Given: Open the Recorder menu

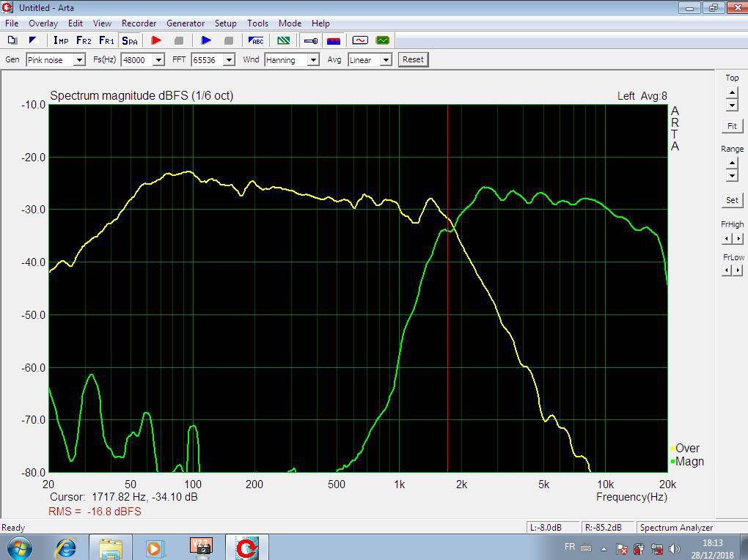Looking at the screenshot, I should click(x=139, y=23).
